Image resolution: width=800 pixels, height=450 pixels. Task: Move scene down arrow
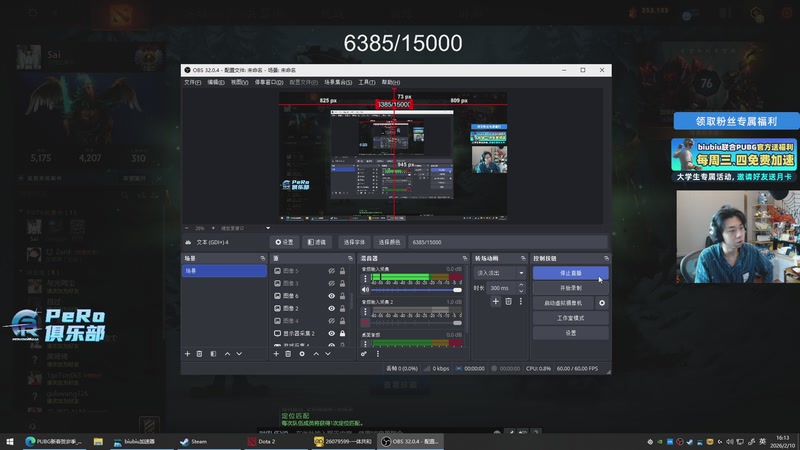point(239,354)
